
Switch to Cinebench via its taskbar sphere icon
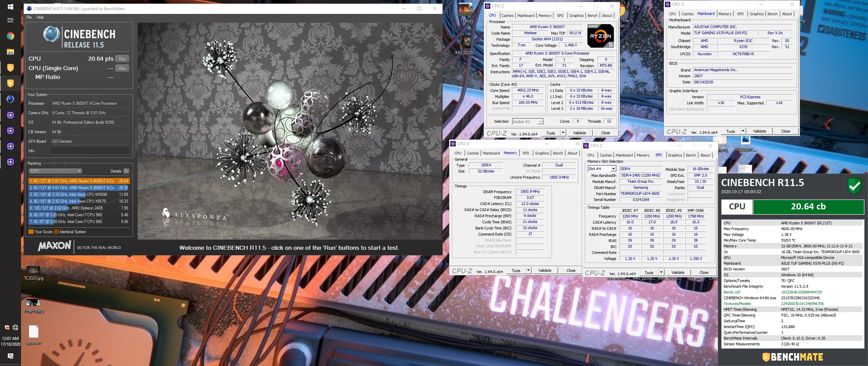[10, 99]
